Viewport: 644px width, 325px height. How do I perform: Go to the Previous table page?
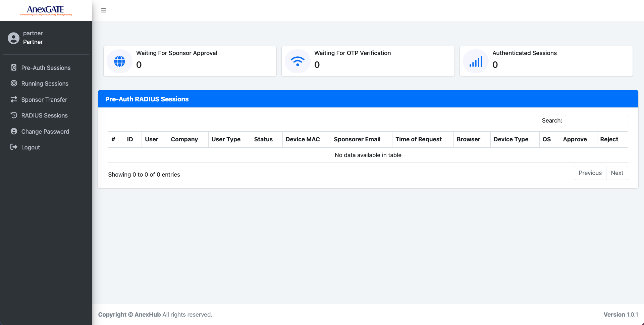pyautogui.click(x=590, y=173)
